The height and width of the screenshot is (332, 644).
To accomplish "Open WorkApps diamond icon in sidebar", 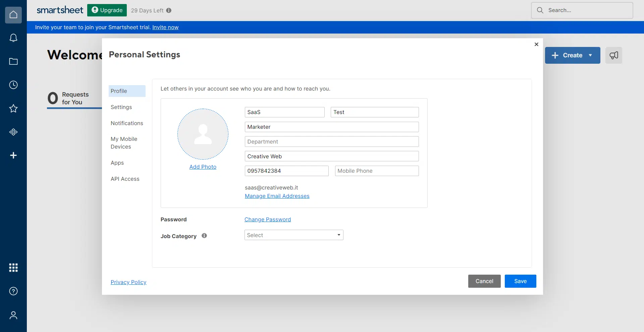I will pyautogui.click(x=13, y=132).
